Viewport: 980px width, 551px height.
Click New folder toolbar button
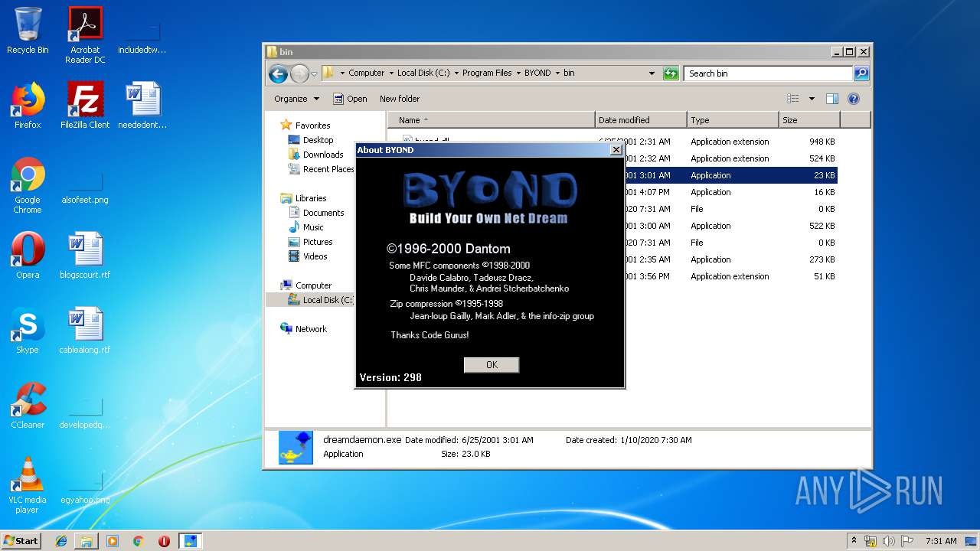click(400, 99)
